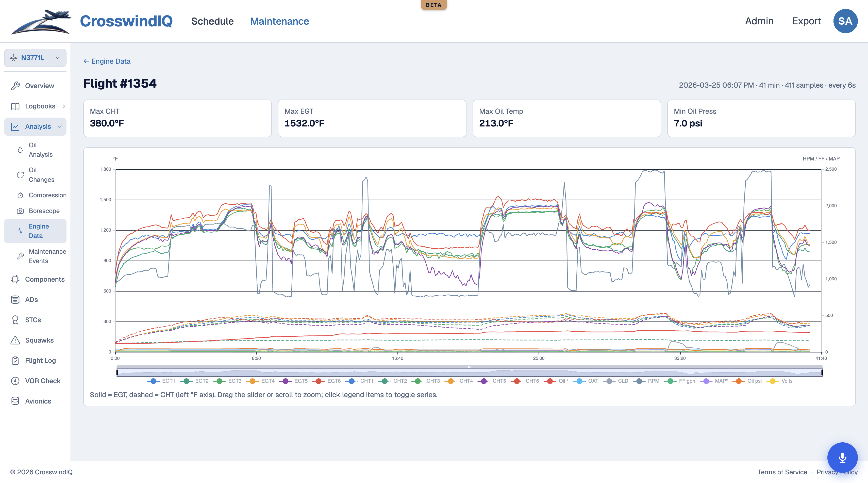Toggle the EGT5 series in legend
Screen dimensions: 868x483
pos(293,381)
